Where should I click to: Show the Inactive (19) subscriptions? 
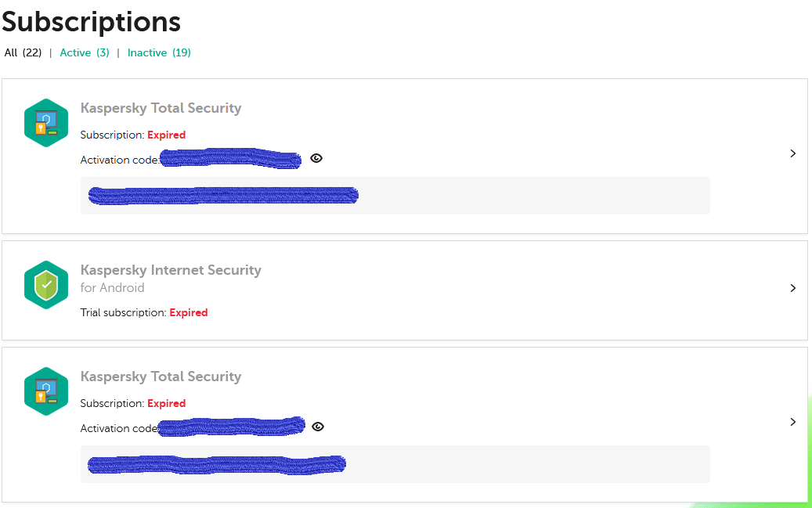(x=159, y=52)
